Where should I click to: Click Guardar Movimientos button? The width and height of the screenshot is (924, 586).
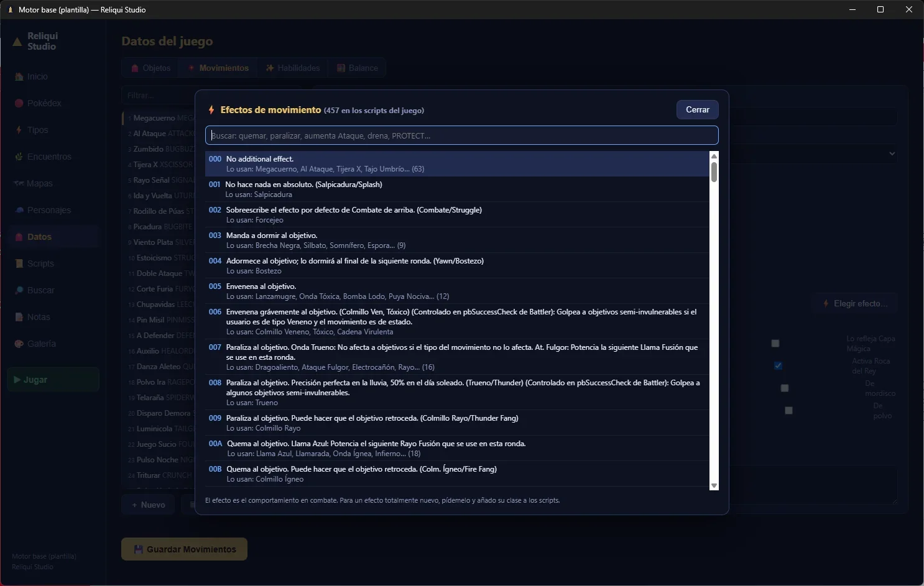click(184, 549)
